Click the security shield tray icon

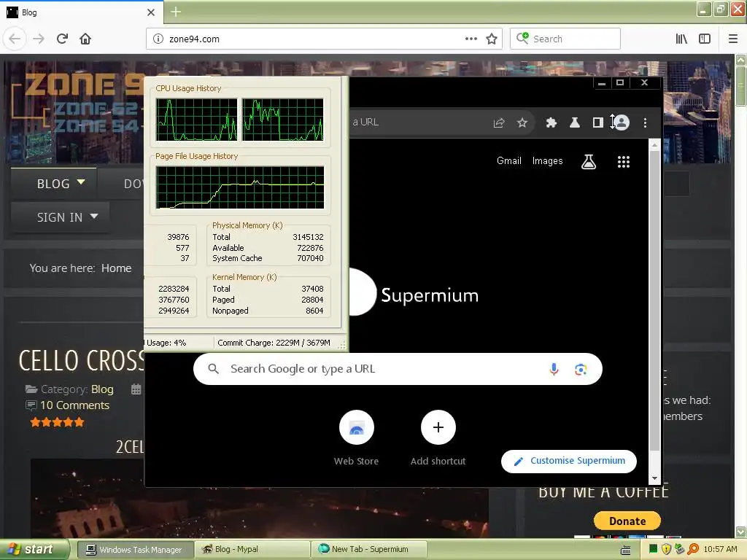click(667, 550)
